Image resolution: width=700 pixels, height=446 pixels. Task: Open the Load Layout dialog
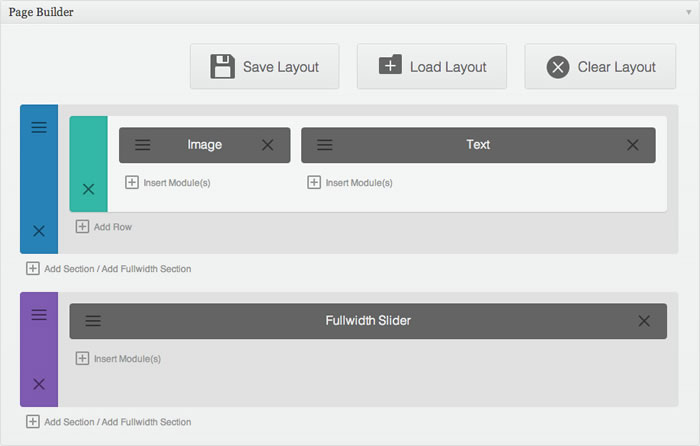point(432,67)
